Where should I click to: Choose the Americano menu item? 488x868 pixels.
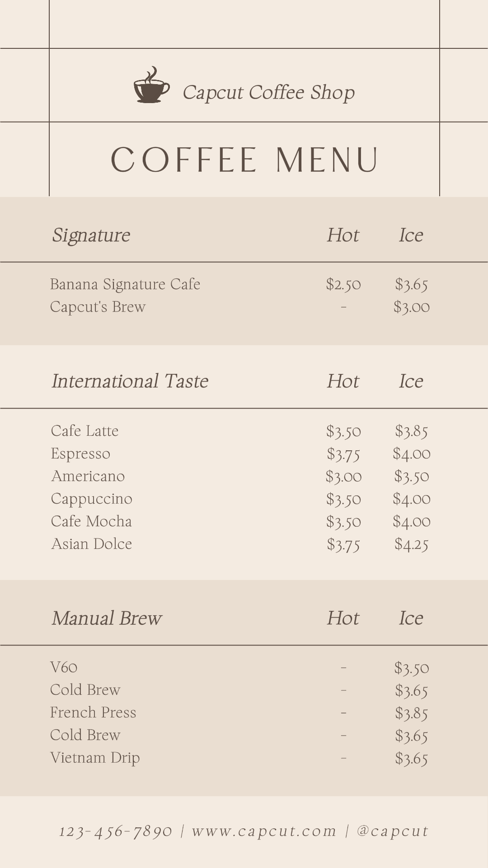click(x=88, y=476)
